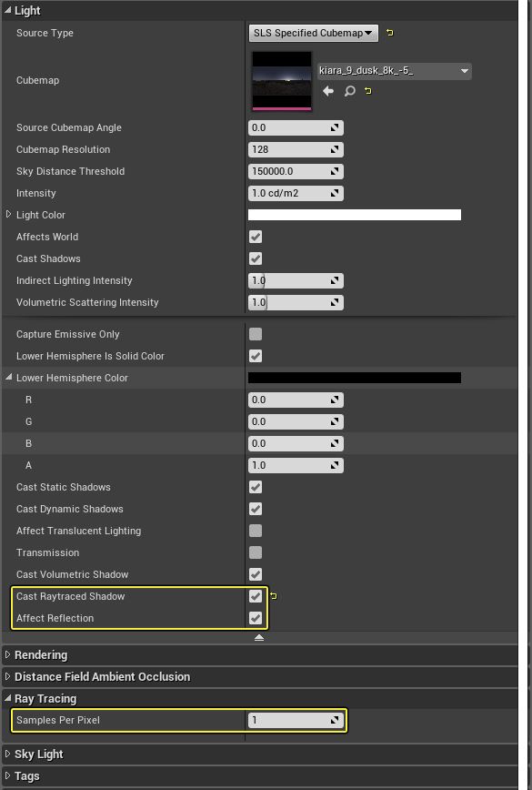Screen dimensions: 532x790
Task: Expand the Rendering section
Action: pos(8,654)
